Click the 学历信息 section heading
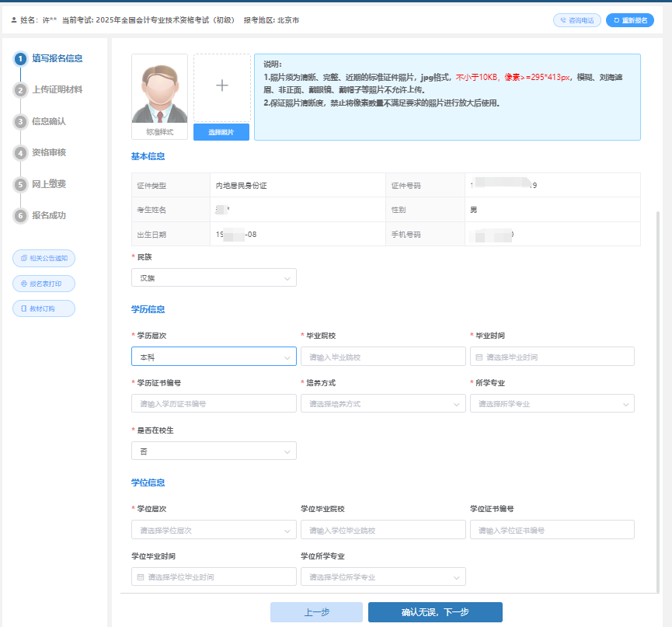The height and width of the screenshot is (627, 672). [148, 309]
